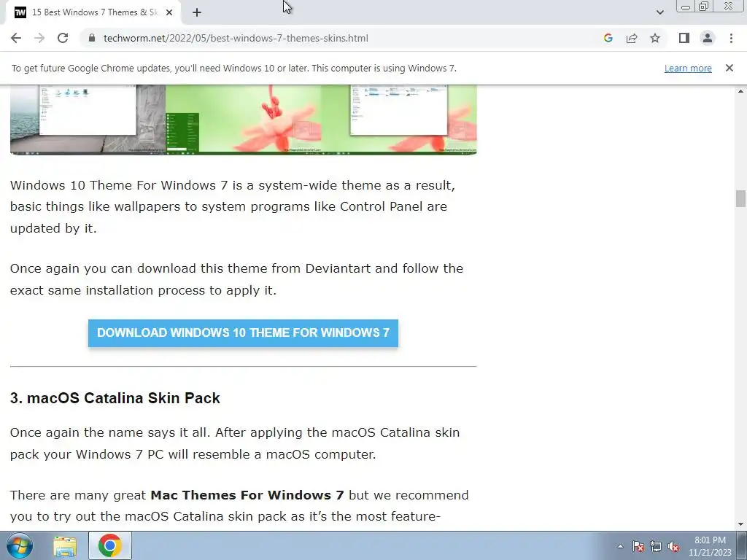Click the '3. macOS Catalina Skin Pack' heading
Viewport: 747px width, 560px height.
point(115,398)
